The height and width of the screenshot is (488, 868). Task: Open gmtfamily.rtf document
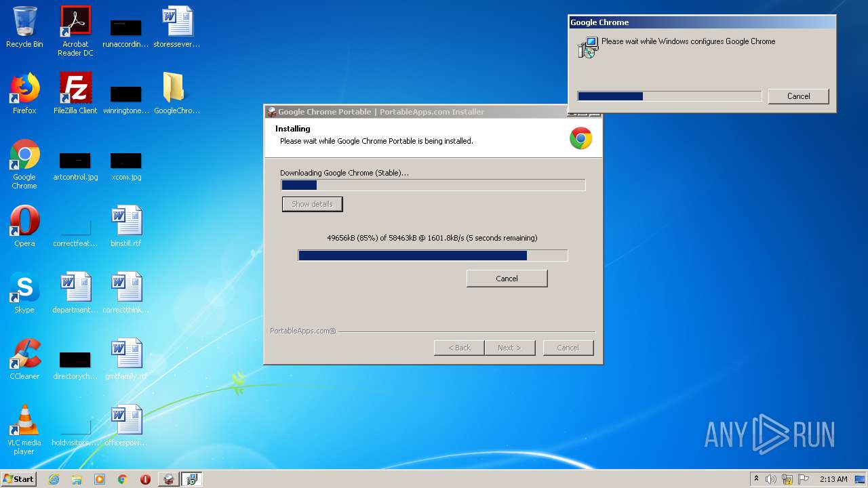pyautogui.click(x=125, y=360)
